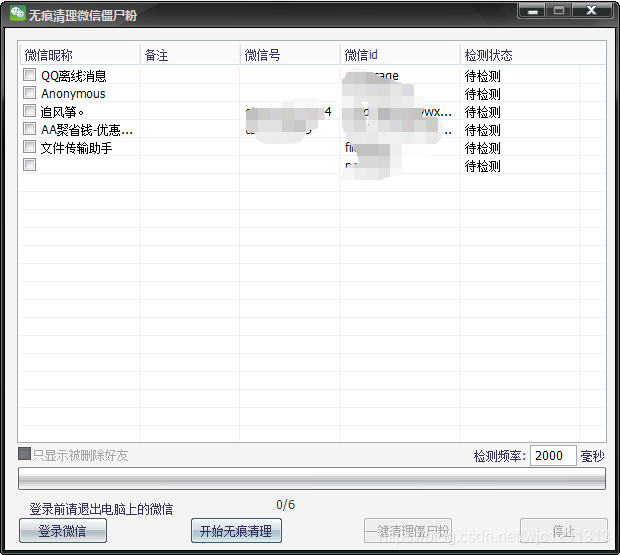
Task: Maximize the 无痕清理微信僵尸粉 window
Action: pos(559,11)
